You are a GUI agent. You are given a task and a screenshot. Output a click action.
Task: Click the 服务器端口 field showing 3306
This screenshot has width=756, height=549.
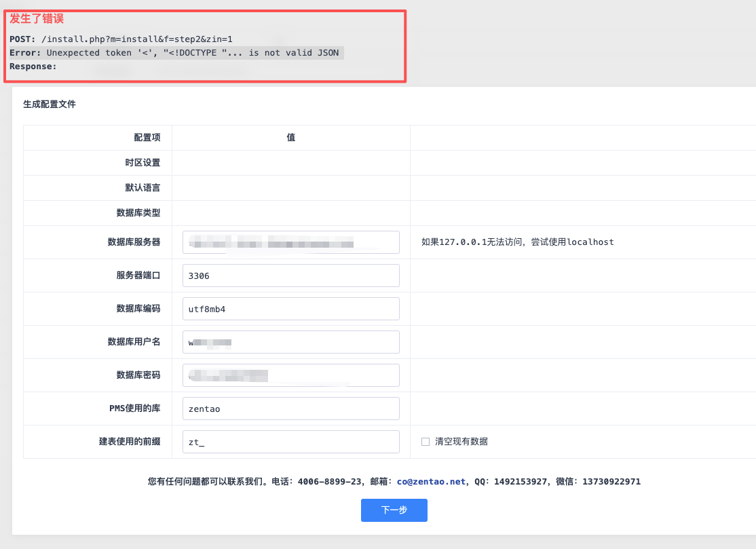tap(290, 276)
